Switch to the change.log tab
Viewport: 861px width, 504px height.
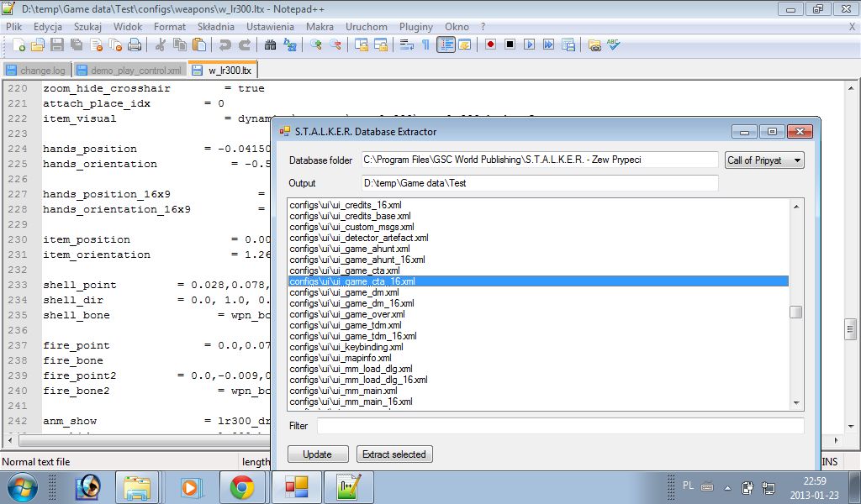(37, 71)
